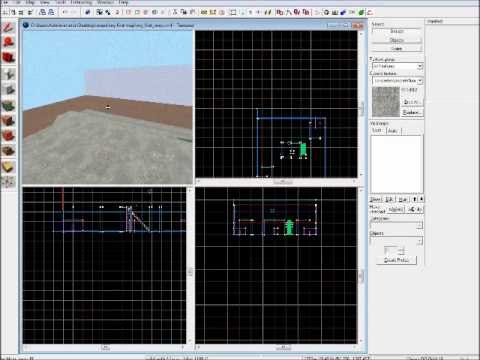Select the Block tool

click(x=9, y=89)
